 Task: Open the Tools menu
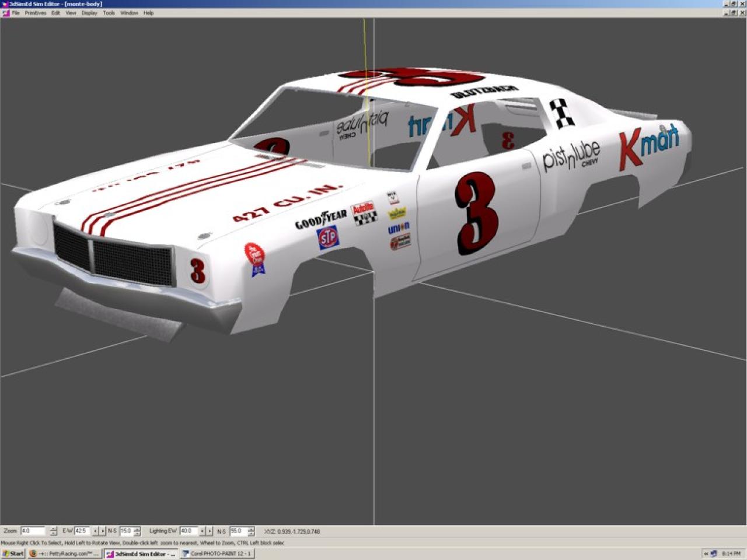tap(109, 13)
